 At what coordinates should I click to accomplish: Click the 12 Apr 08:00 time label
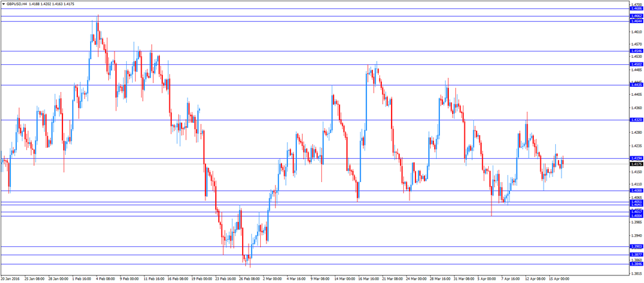536,278
